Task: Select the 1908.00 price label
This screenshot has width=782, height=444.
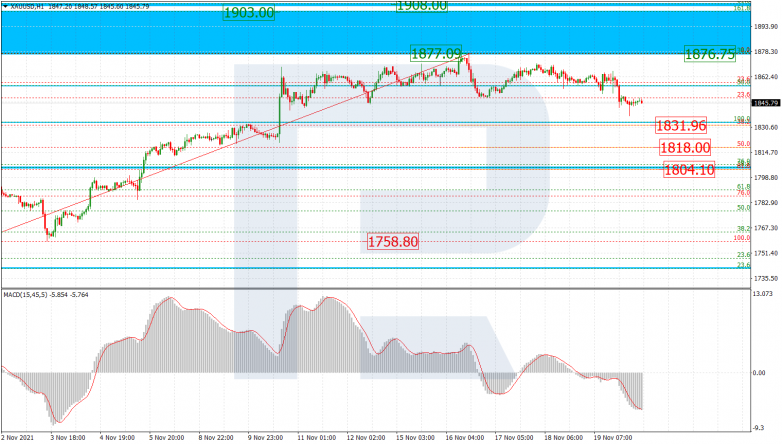Action: click(422, 5)
